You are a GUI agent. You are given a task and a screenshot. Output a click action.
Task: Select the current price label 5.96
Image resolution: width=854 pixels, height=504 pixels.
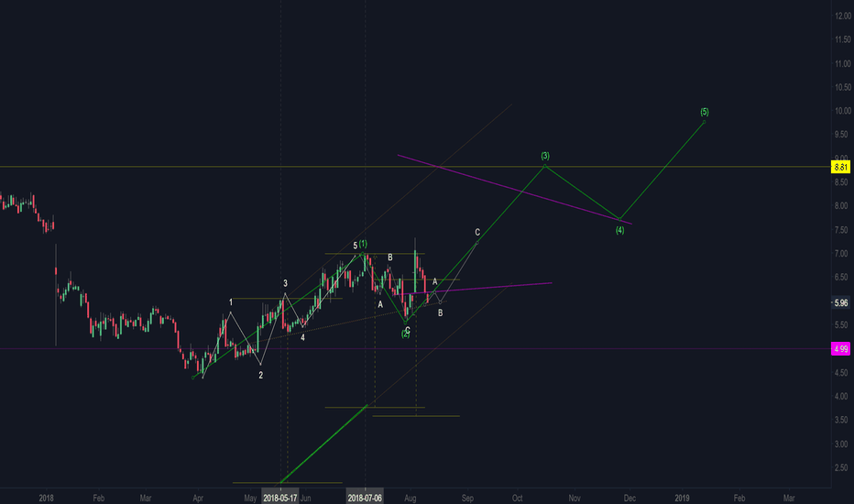[840, 302]
